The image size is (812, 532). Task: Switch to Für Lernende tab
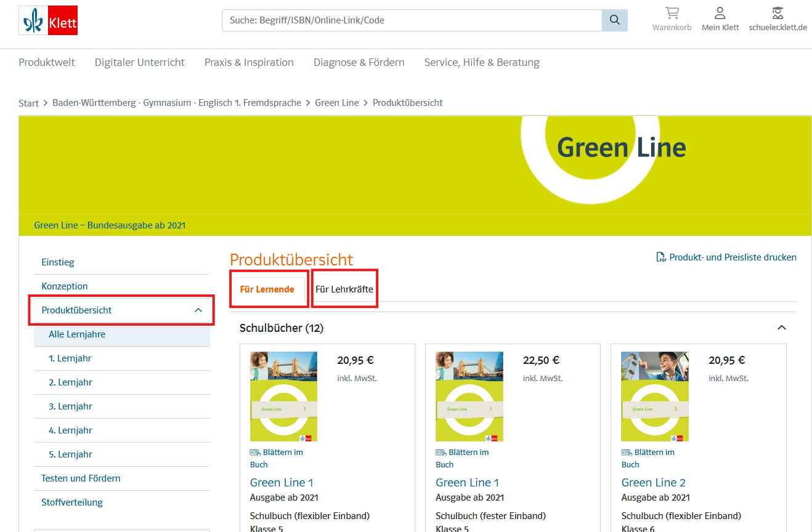pos(267,289)
